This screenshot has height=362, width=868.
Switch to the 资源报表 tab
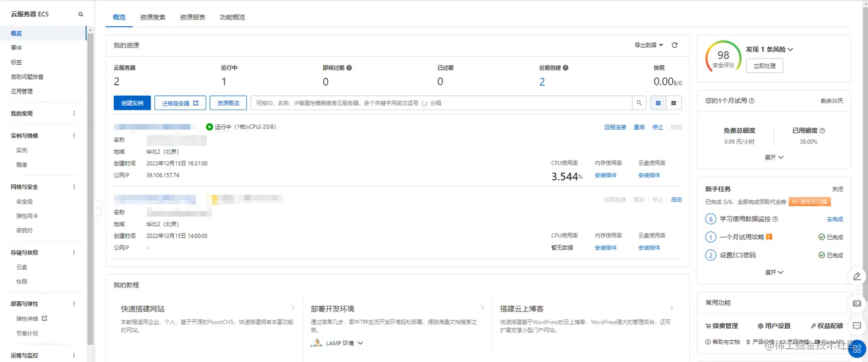pyautogui.click(x=192, y=18)
